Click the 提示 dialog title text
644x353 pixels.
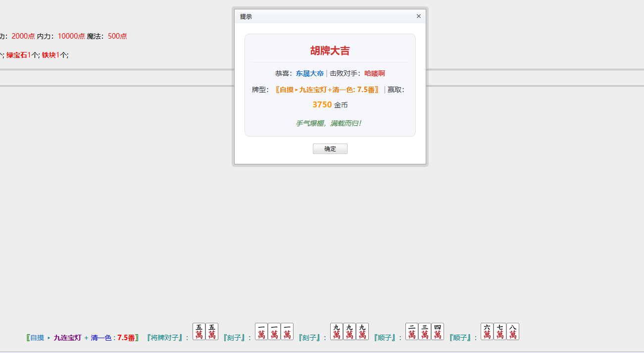pos(246,16)
